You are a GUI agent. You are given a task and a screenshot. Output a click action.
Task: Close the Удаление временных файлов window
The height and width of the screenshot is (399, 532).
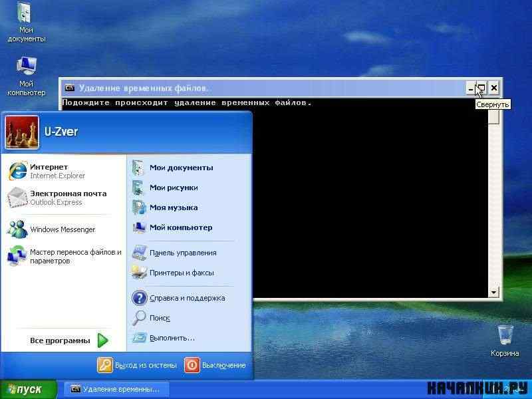494,88
